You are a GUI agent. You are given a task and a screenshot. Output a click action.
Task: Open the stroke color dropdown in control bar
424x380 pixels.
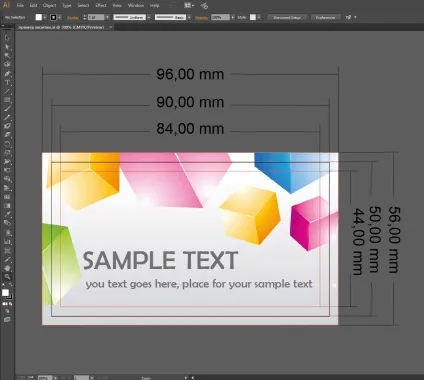tap(60, 17)
